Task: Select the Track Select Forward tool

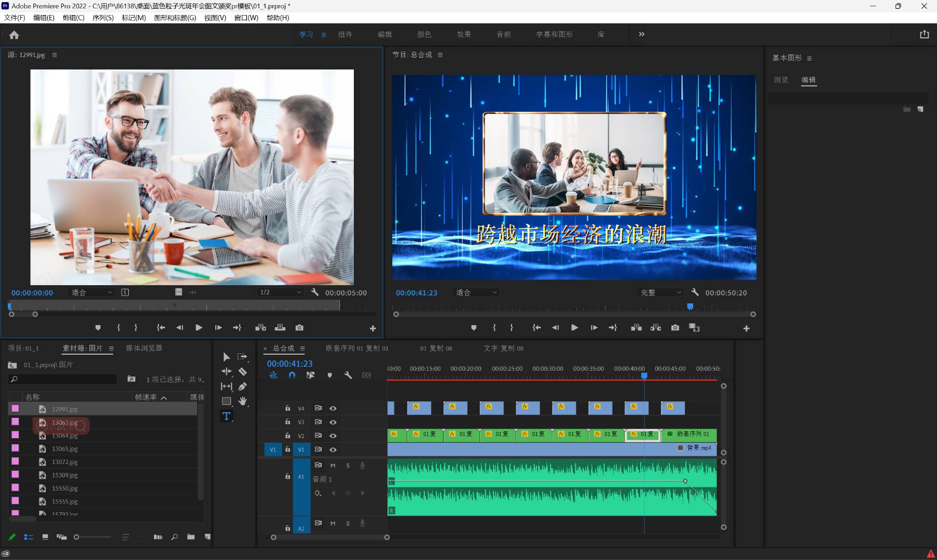Action: click(242, 357)
